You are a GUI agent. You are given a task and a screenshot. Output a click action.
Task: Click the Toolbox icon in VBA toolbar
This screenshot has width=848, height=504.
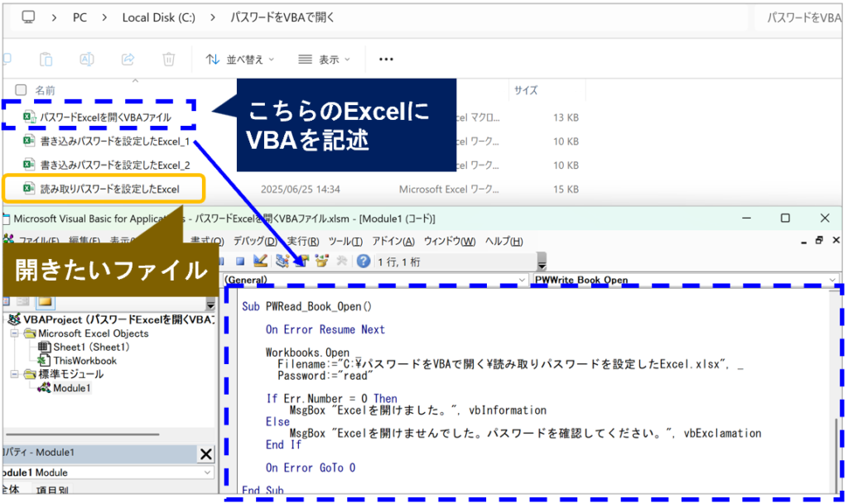341,262
